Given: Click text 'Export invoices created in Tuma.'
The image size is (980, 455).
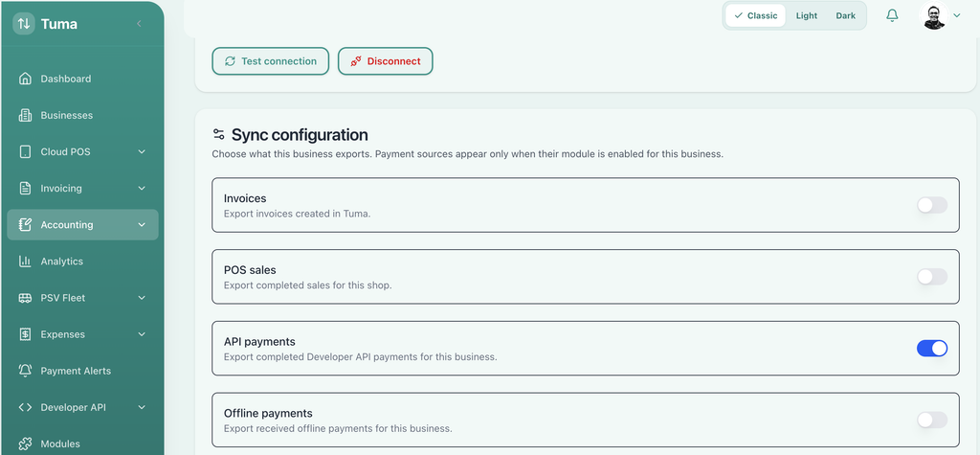Looking at the screenshot, I should [298, 214].
